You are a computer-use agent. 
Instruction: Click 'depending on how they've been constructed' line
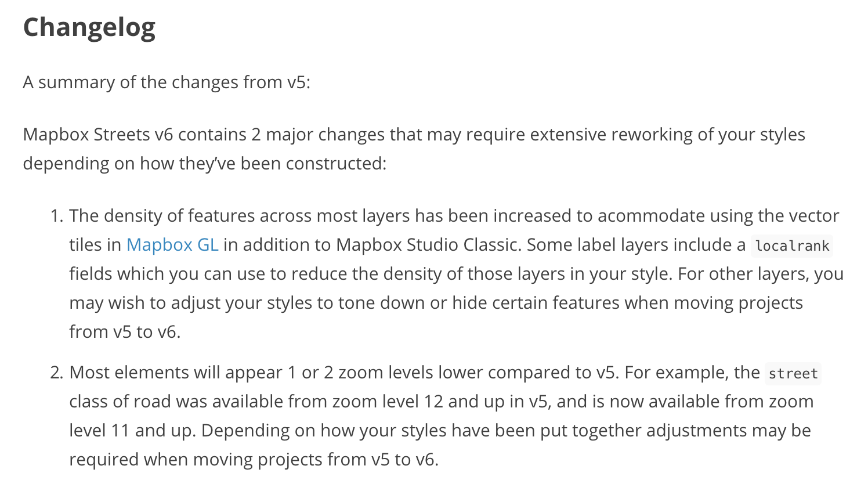click(x=204, y=164)
